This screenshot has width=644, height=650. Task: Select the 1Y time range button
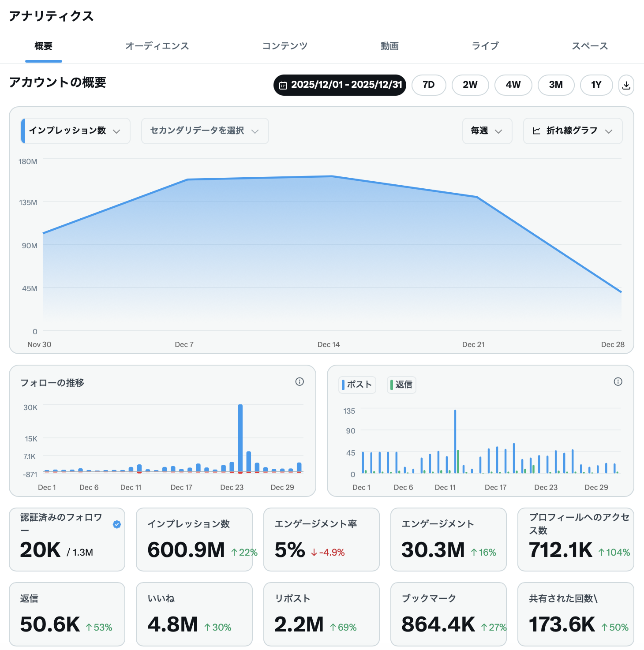pos(596,85)
